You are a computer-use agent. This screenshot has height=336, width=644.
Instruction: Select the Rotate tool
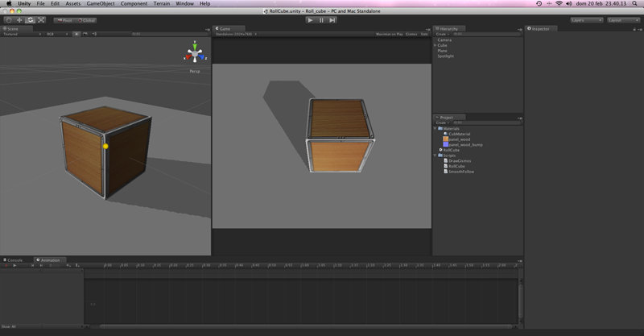click(30, 20)
